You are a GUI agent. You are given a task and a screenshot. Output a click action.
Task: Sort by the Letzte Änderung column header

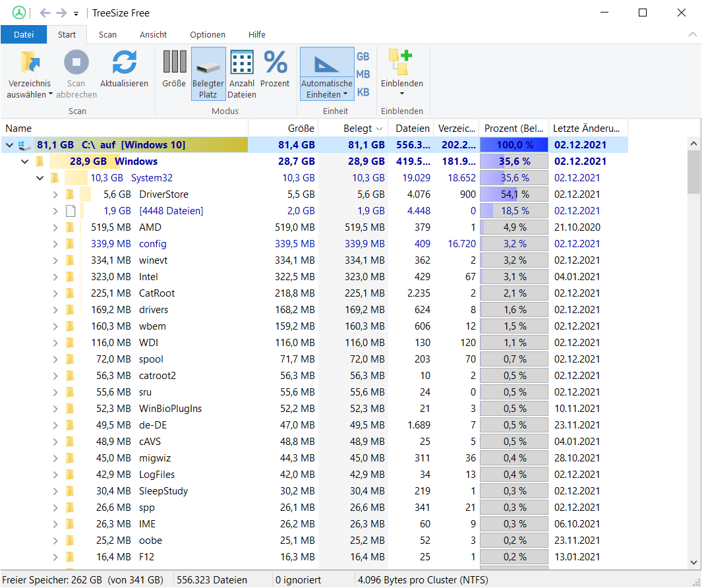pyautogui.click(x=588, y=129)
